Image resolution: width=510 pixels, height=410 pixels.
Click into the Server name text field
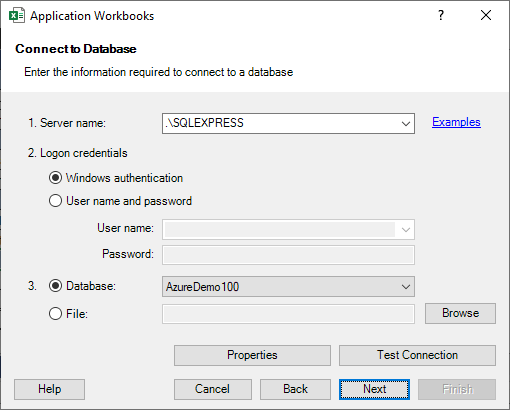280,123
